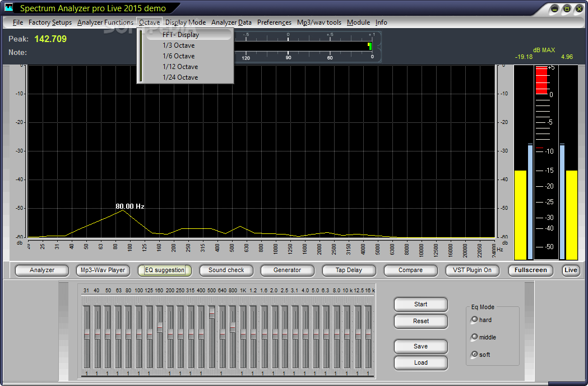The image size is (588, 386).
Task: Open the Analyzer Data menu
Action: click(231, 22)
